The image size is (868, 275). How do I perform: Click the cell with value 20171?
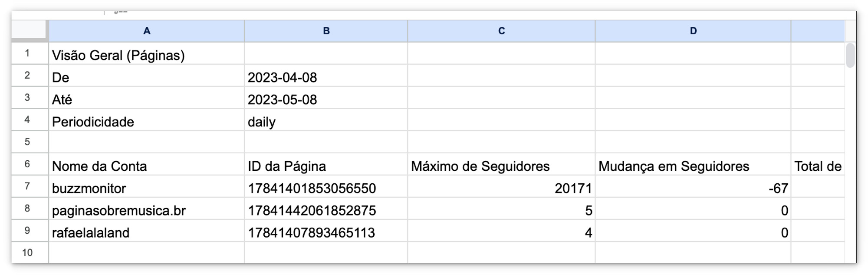coord(501,189)
